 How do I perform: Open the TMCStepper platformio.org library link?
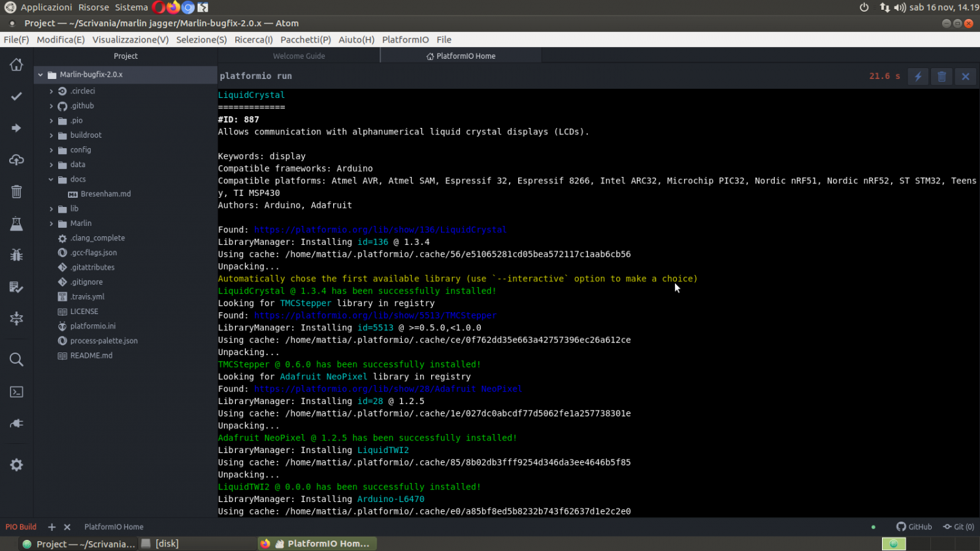coord(375,315)
